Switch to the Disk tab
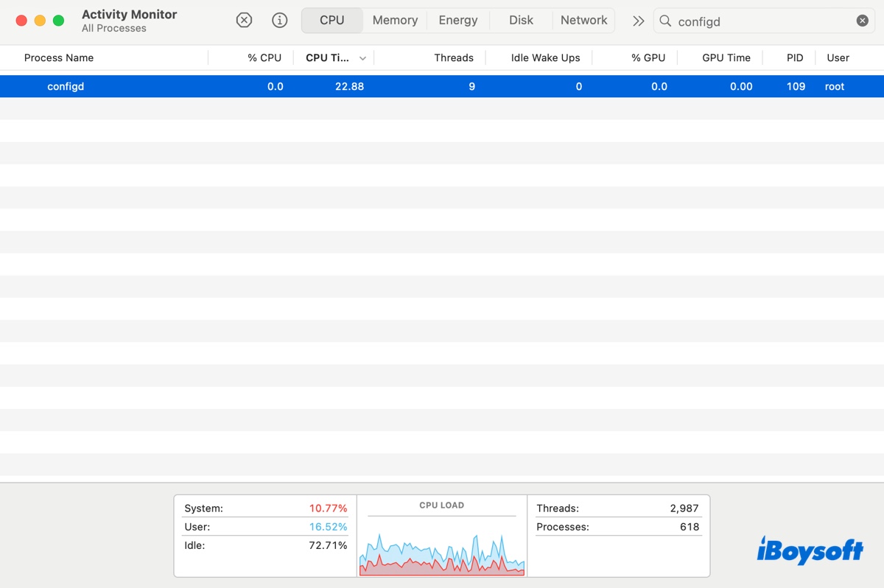Viewport: 884px width, 588px height. click(521, 21)
